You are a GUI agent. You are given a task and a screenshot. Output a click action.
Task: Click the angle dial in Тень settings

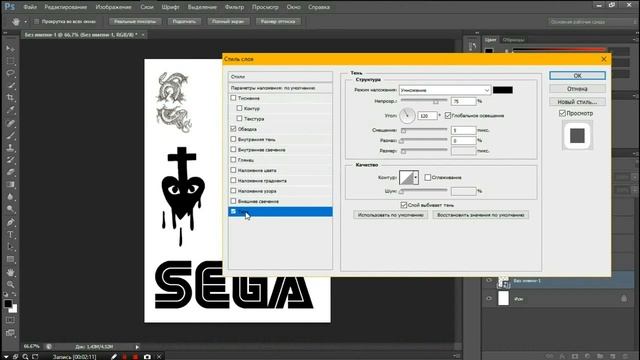407,116
